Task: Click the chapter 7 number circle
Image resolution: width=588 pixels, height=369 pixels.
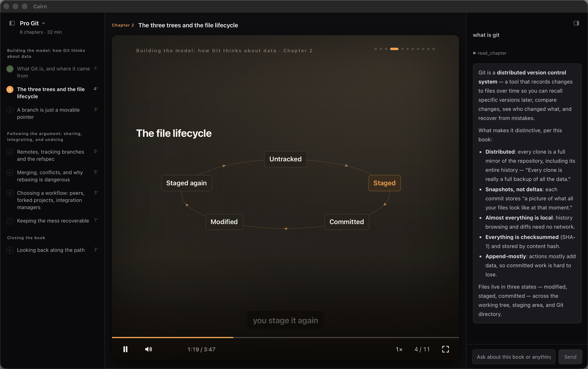Action: [x=10, y=221]
